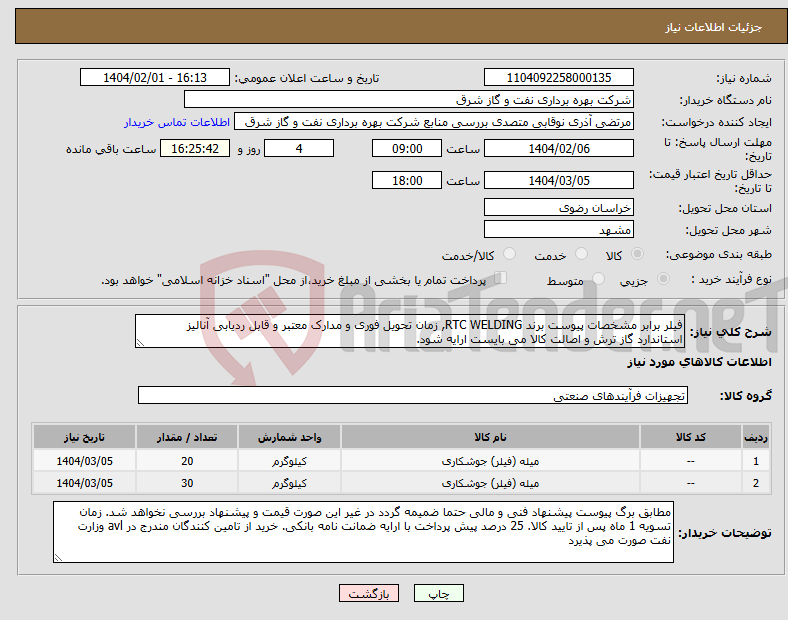Click the نام کالا column header
The height and width of the screenshot is (620, 788).
[490, 437]
